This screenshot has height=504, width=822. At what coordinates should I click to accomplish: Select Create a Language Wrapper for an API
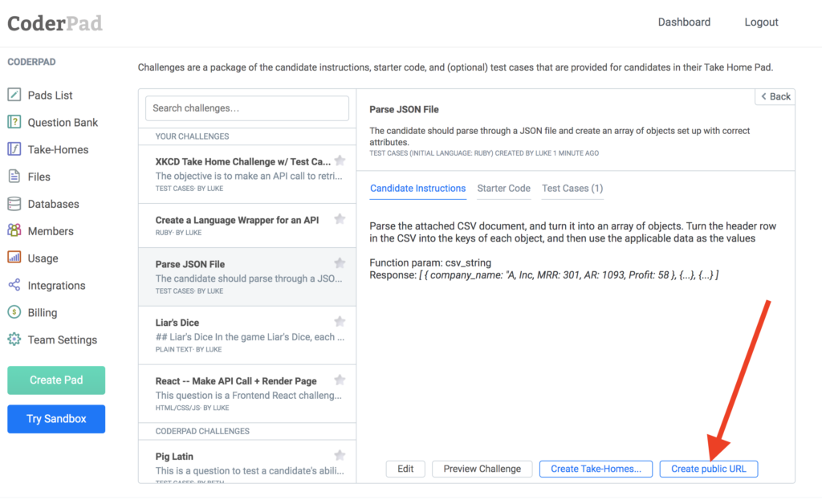[247, 226]
